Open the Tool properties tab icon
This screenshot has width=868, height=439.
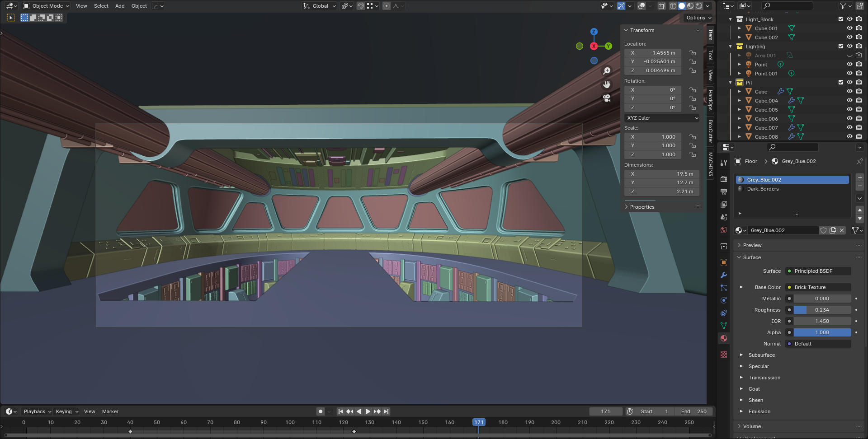point(724,163)
